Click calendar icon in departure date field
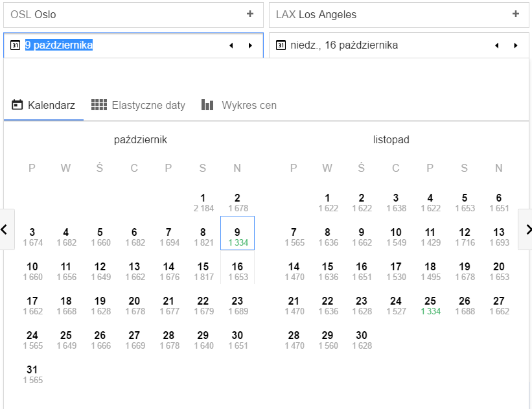Screen dimensions: 532x409 point(16,45)
